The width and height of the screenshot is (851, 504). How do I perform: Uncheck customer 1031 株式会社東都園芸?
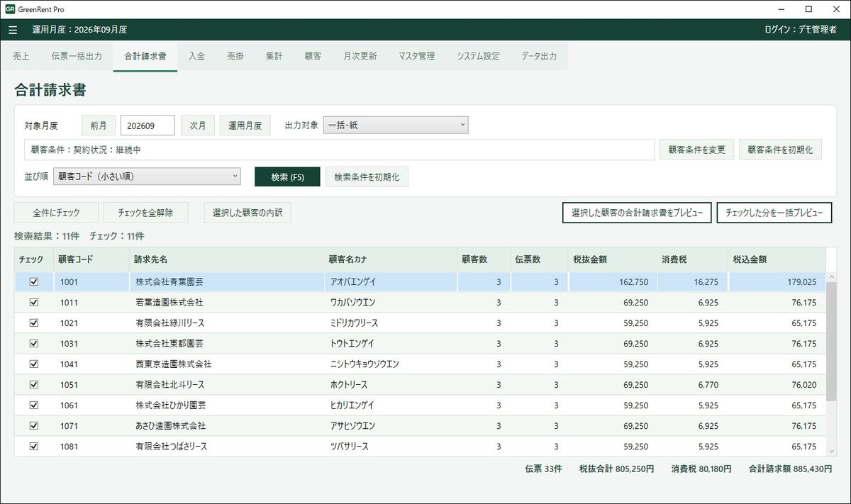coord(33,344)
